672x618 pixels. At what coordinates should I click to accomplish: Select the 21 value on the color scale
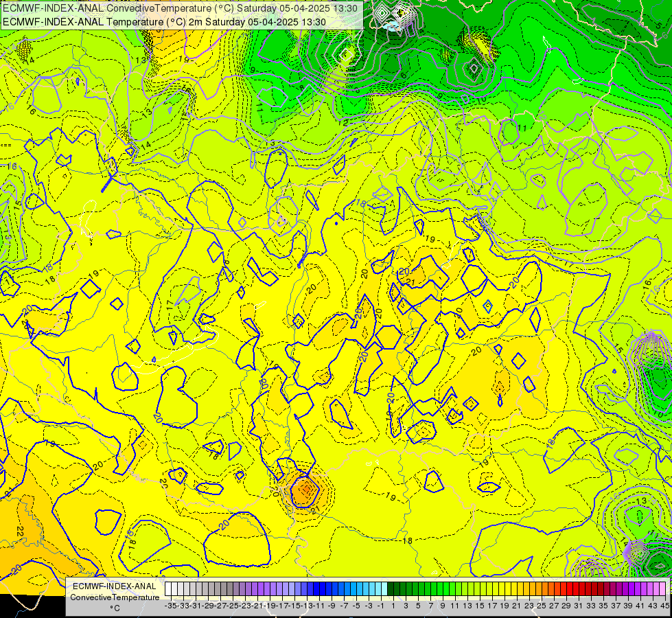pos(517,606)
